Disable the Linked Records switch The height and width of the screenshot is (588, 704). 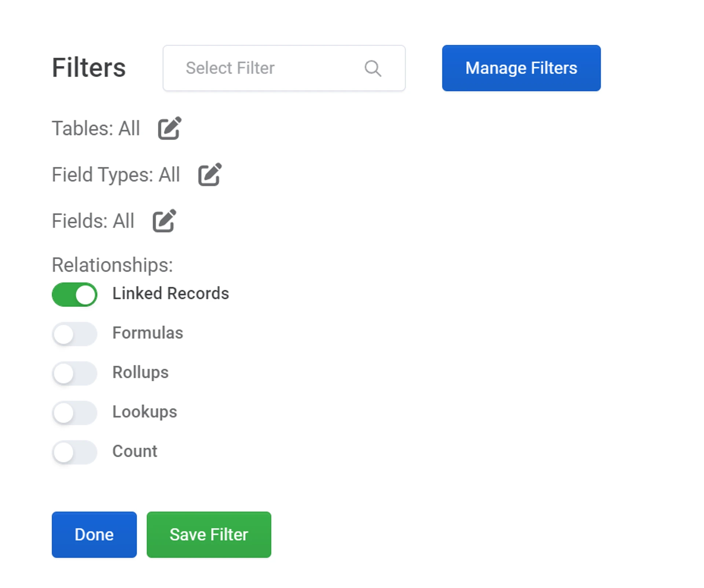click(x=74, y=294)
